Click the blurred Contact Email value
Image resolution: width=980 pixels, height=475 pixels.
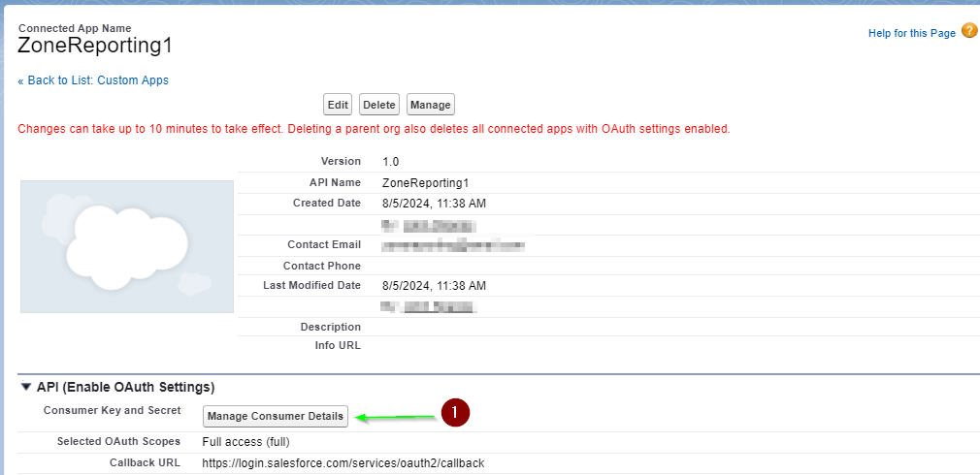(453, 246)
